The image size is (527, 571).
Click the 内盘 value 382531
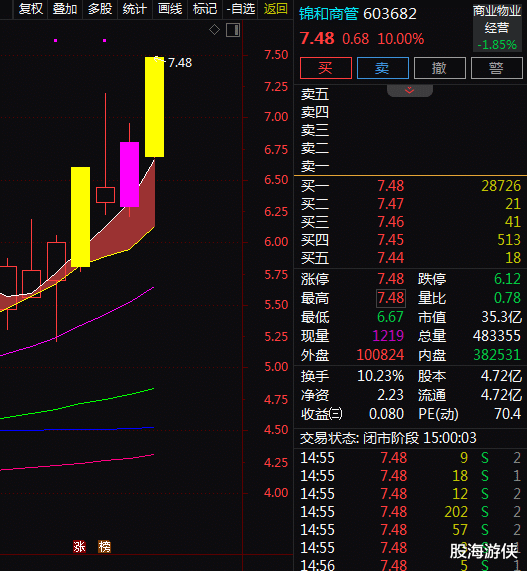pyautogui.click(x=497, y=355)
